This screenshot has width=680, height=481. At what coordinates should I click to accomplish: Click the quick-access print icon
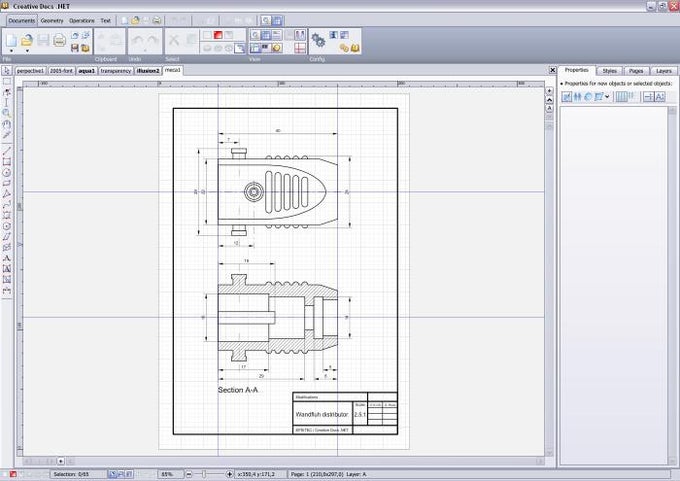click(x=157, y=20)
